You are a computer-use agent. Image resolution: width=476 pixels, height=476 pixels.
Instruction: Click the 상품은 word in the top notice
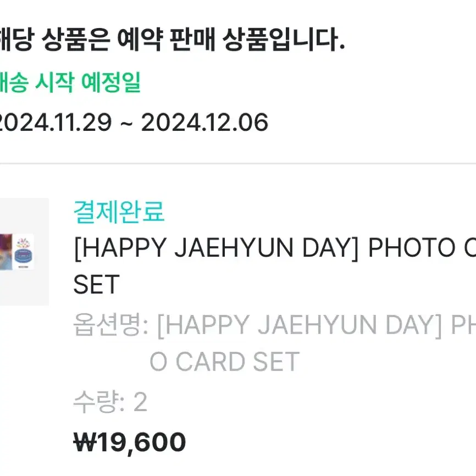click(x=75, y=39)
